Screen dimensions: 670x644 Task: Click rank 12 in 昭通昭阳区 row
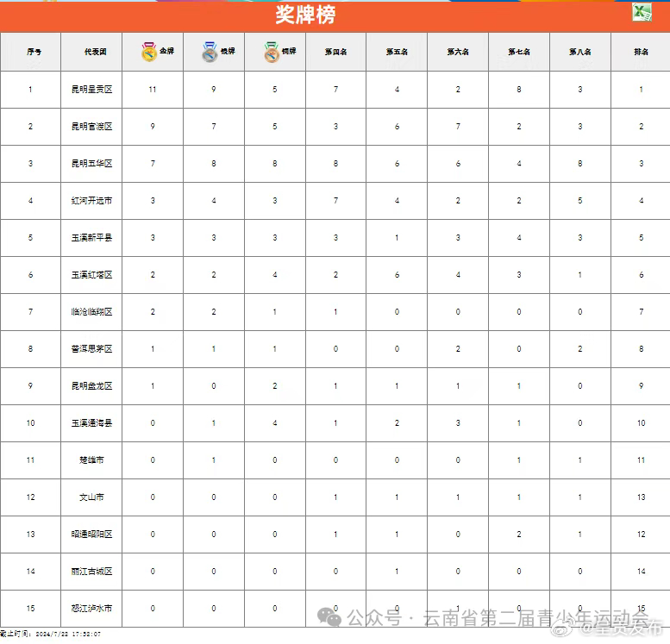click(x=641, y=535)
